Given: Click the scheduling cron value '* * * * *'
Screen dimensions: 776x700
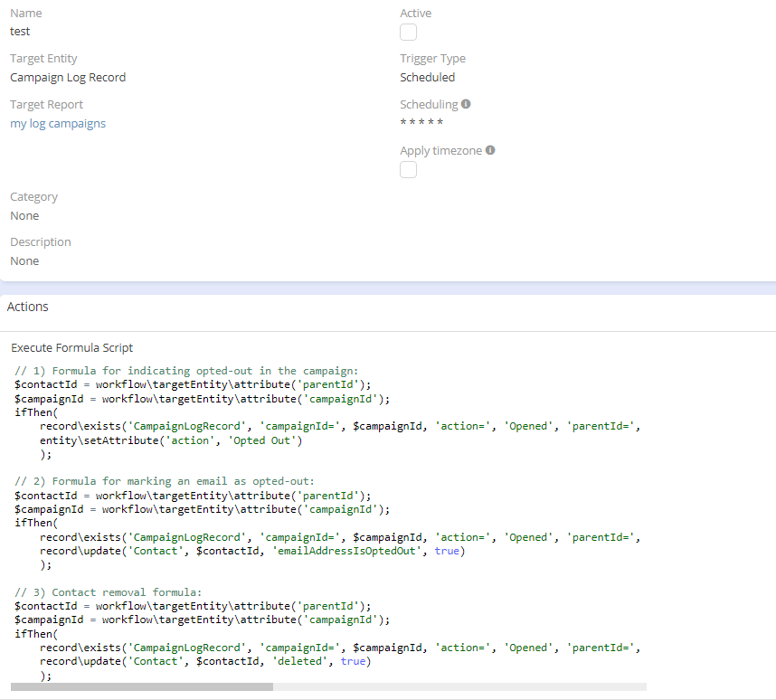Looking at the screenshot, I should 421,123.
